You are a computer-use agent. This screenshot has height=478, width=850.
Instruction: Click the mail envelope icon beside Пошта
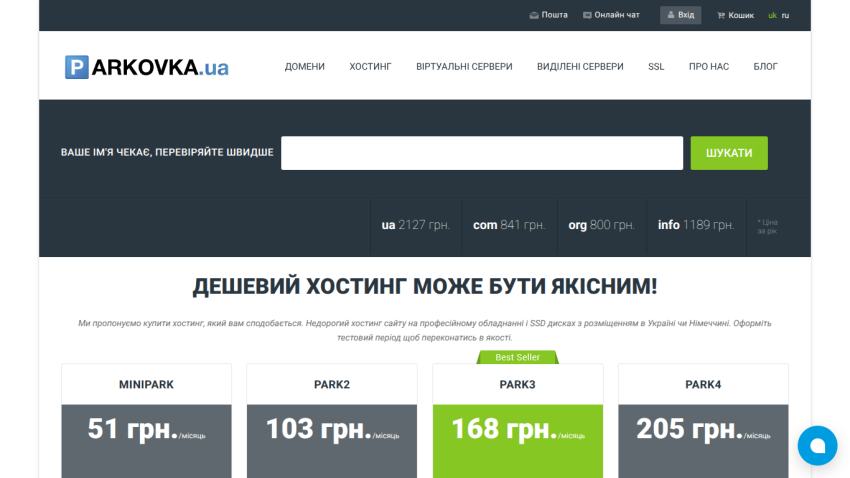[534, 15]
